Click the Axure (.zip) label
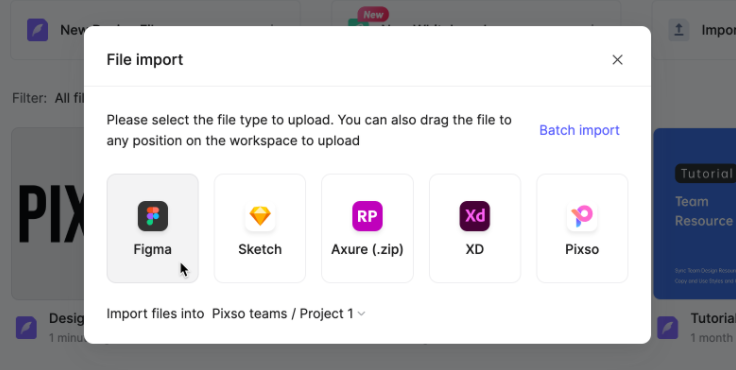This screenshot has width=736, height=370. pos(367,249)
